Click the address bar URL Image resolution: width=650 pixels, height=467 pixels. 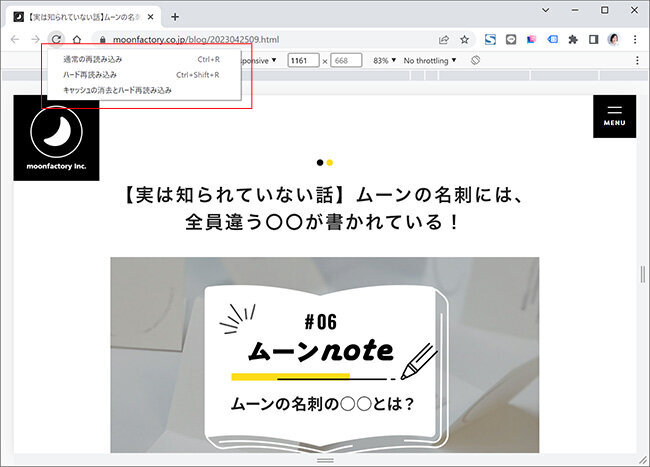(196, 40)
